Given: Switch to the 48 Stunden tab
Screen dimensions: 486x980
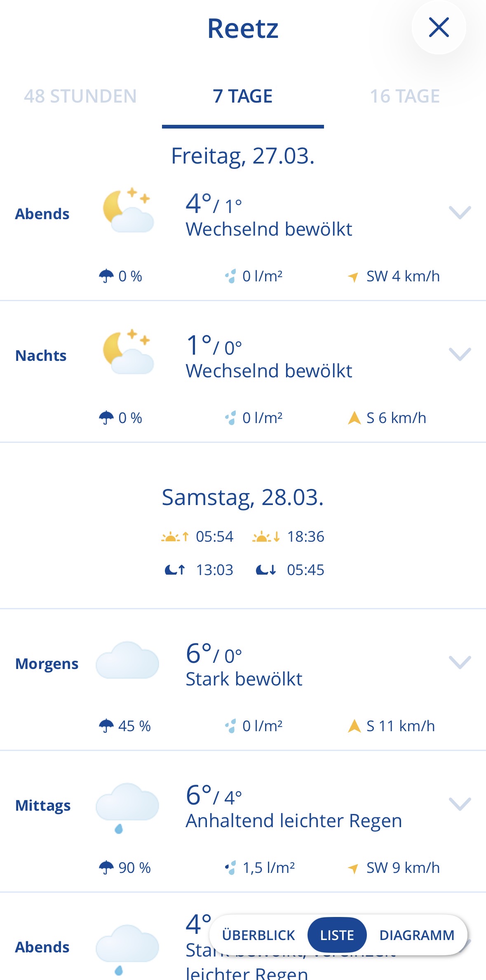Looking at the screenshot, I should click(x=80, y=96).
